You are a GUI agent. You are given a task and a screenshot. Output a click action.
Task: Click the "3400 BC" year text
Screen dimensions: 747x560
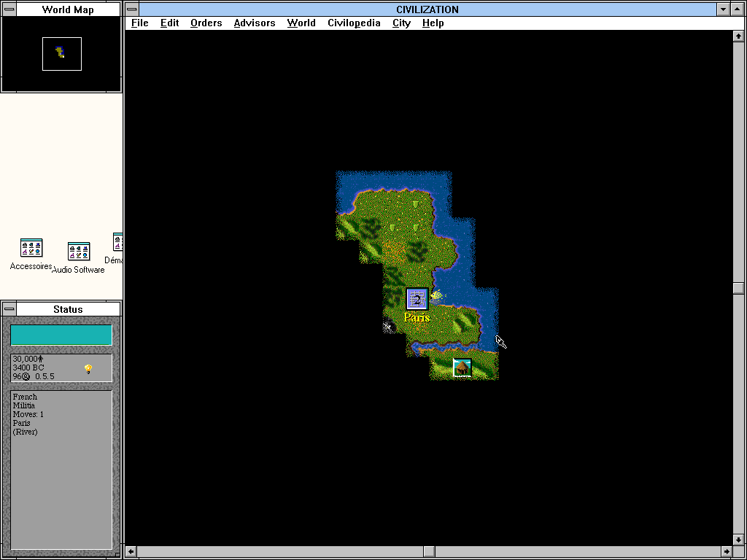click(28, 367)
